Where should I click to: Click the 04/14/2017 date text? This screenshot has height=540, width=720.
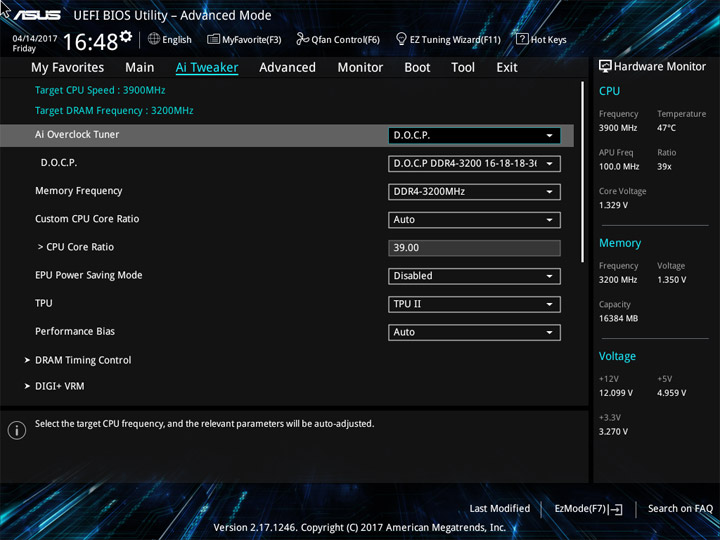(35, 39)
